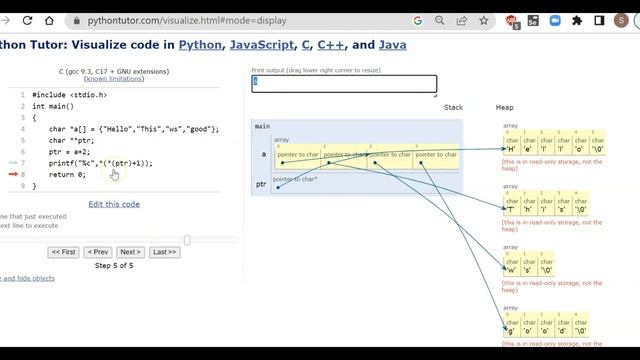Toggle the browser side panel icon
The image size is (640, 360).
click(599, 20)
